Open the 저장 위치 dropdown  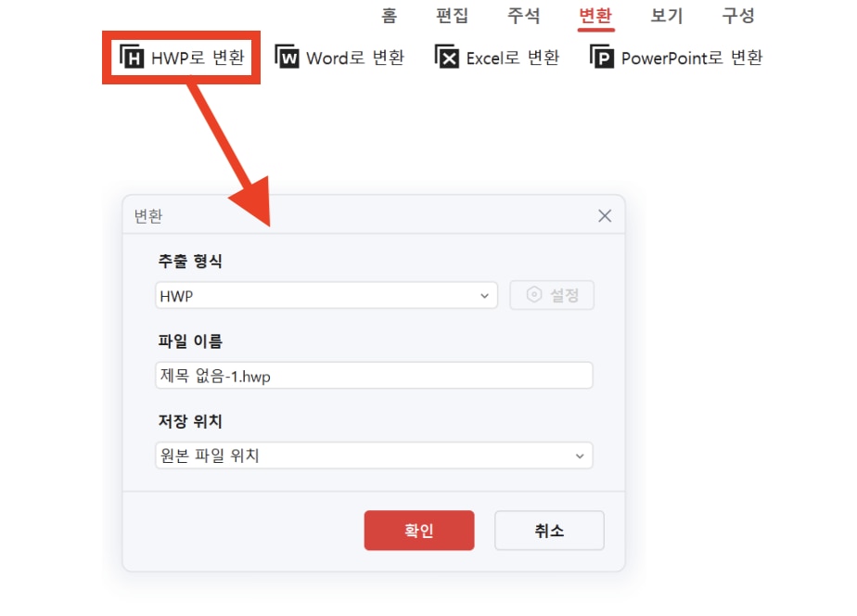pyautogui.click(x=374, y=456)
